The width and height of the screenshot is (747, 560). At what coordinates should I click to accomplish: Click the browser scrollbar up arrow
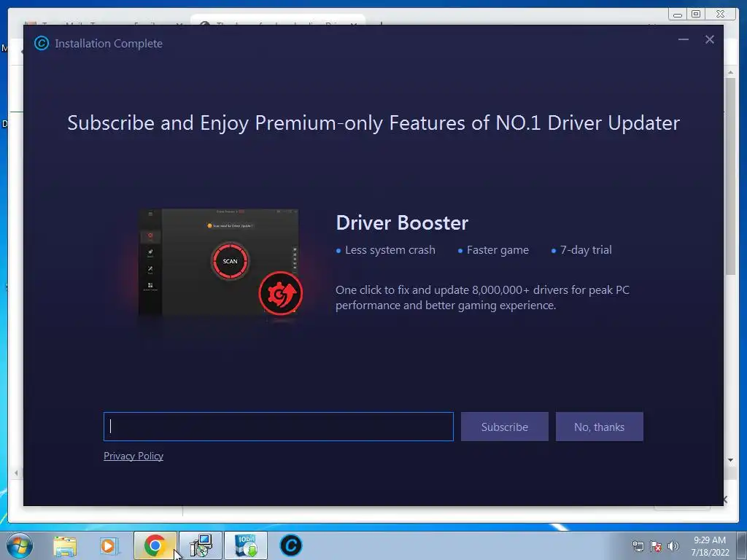[730, 72]
